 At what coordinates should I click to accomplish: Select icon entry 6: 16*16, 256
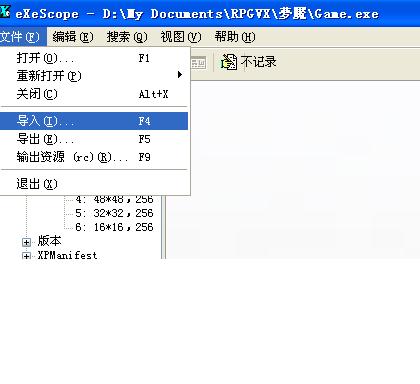114,227
